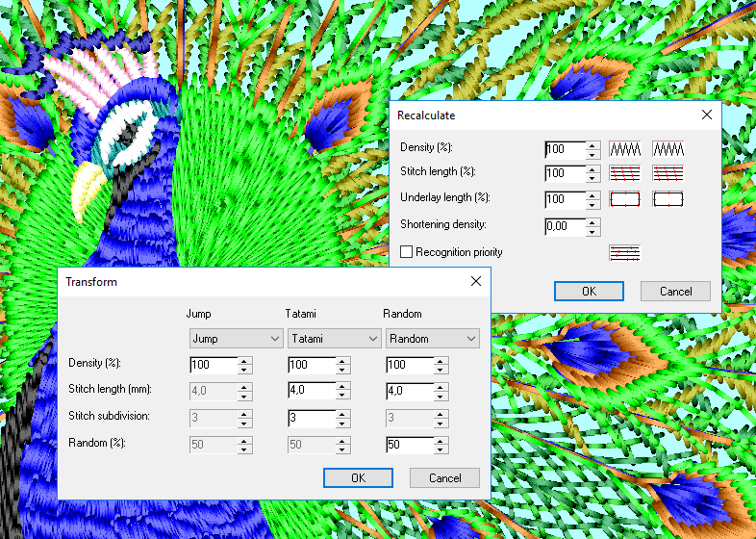Confirm the Transform dialog with OK

pyautogui.click(x=358, y=477)
